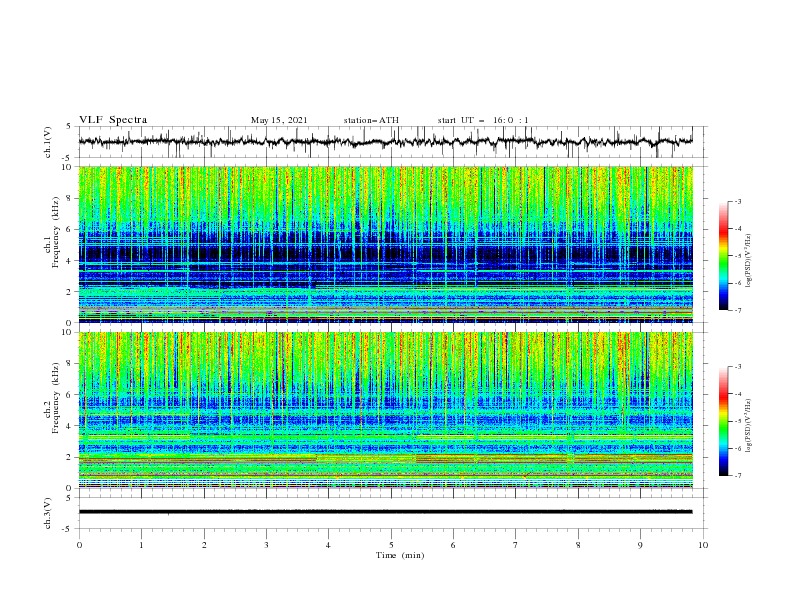Click the "-7" tick on upper colorbar
The image size is (792, 612).
coord(738,310)
